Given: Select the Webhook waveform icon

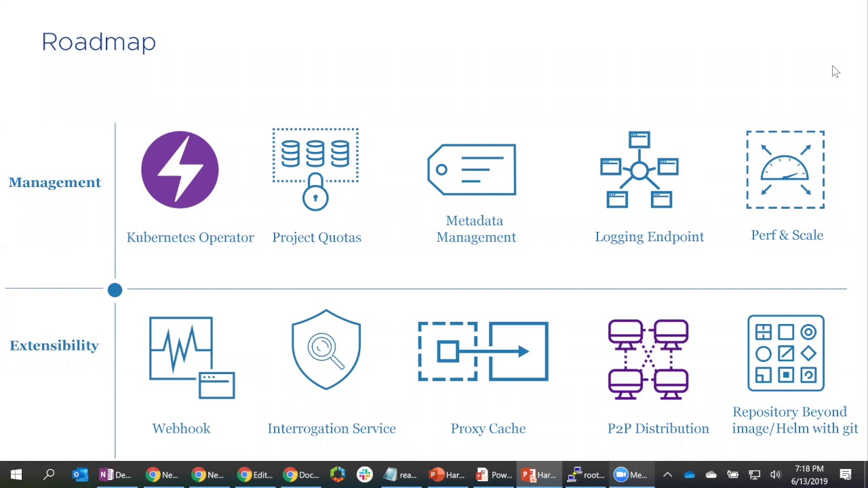Looking at the screenshot, I should coord(192,358).
